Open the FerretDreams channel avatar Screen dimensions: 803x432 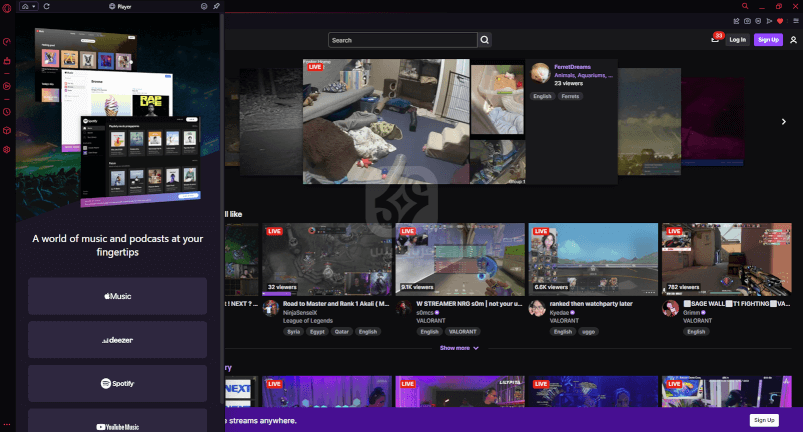click(540, 73)
